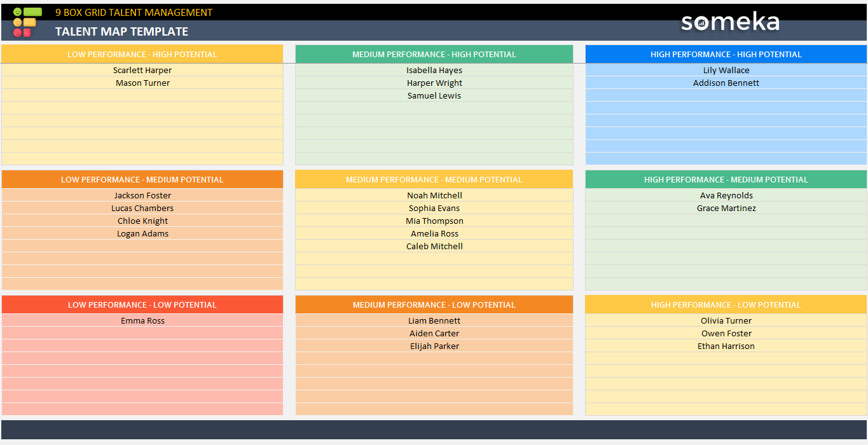This screenshot has width=868, height=445.
Task: Click the green happy face icon
Action: 17,12
